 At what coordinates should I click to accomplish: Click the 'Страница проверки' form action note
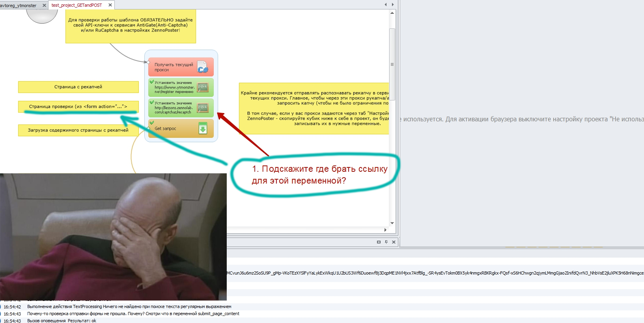tap(78, 107)
